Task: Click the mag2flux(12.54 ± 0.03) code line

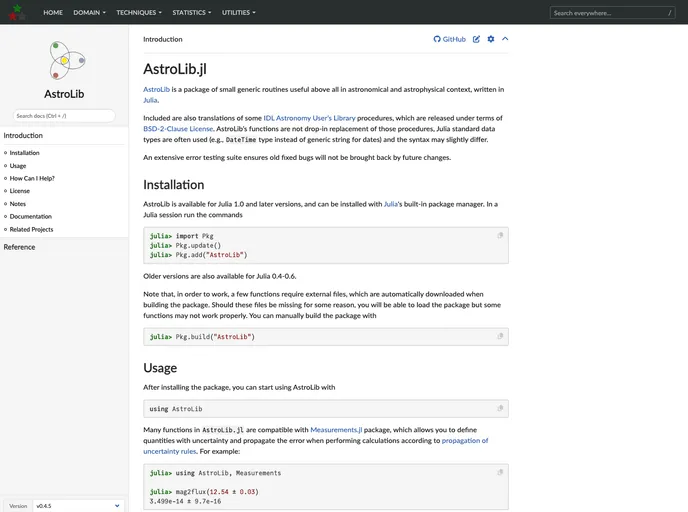Action: coord(204,492)
